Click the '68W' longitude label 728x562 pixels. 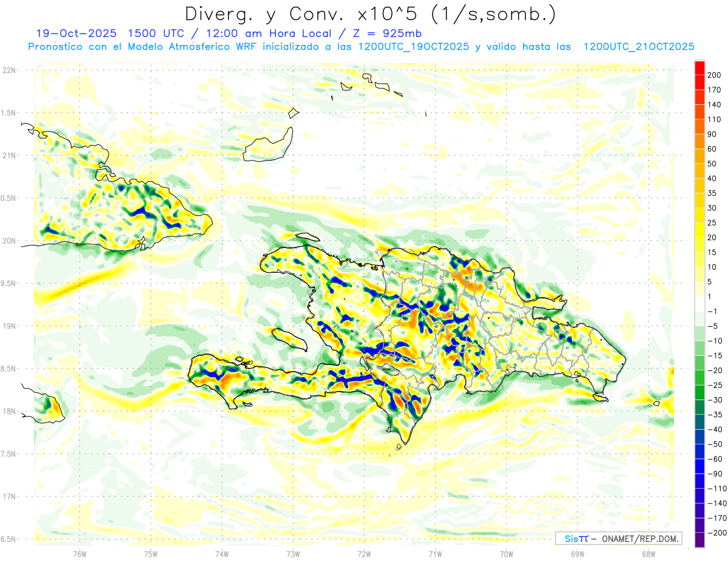(x=649, y=554)
